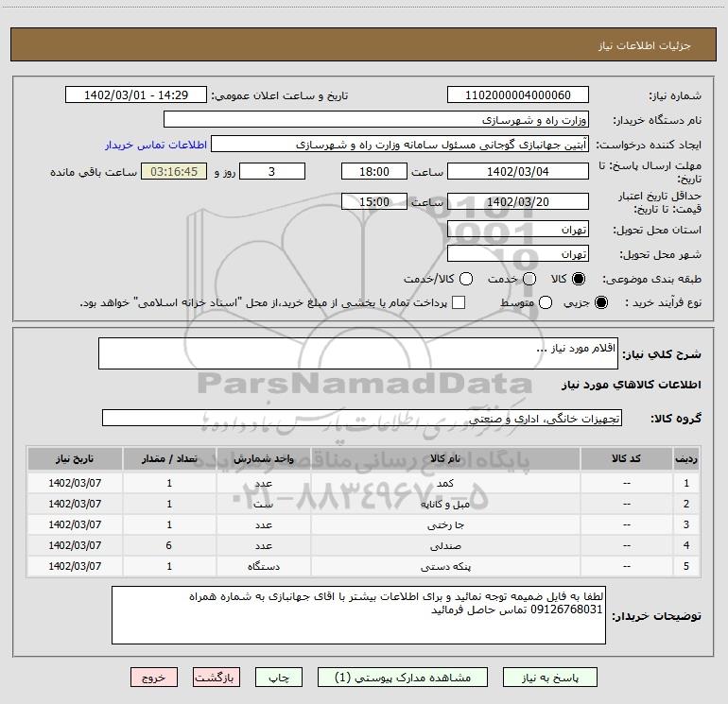Screen dimensions: 728x704
Task: Click the صندلی item name
Action: [x=445, y=546]
